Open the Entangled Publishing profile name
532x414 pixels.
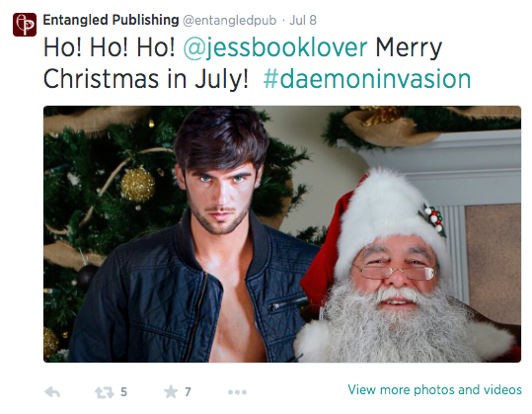pos(111,20)
